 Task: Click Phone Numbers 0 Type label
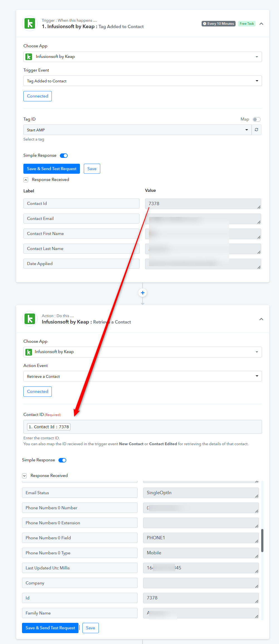(x=80, y=553)
